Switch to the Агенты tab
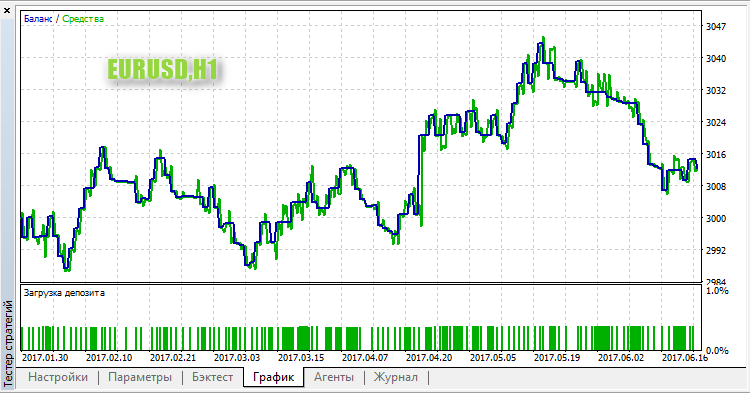Image resolution: width=750 pixels, height=394 pixels. pos(334,377)
